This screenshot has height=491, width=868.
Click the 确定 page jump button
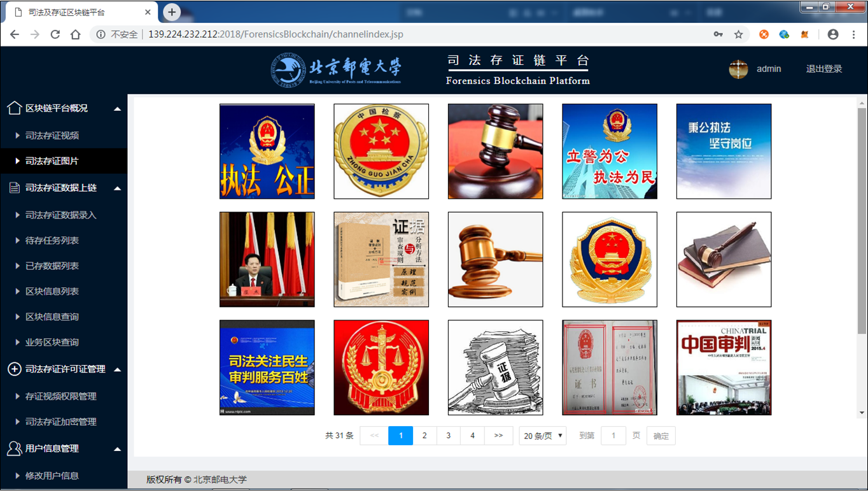[661, 436]
